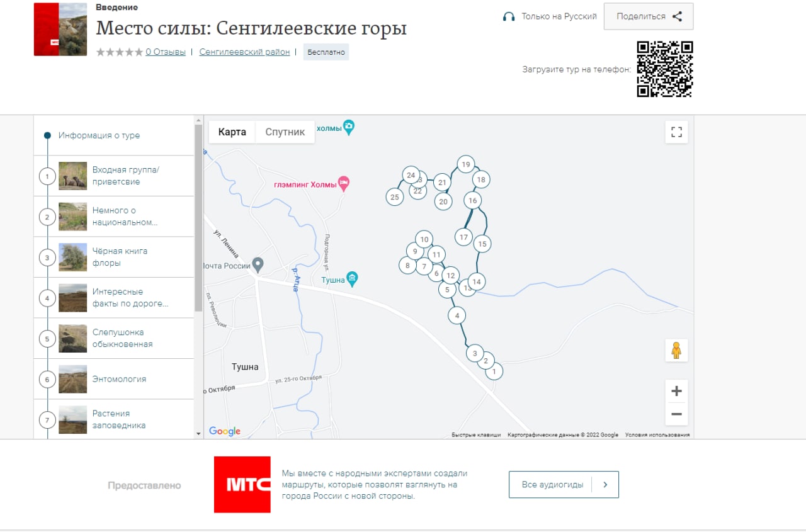Select stop 5 Слепушонка обыкновенная

(x=122, y=338)
